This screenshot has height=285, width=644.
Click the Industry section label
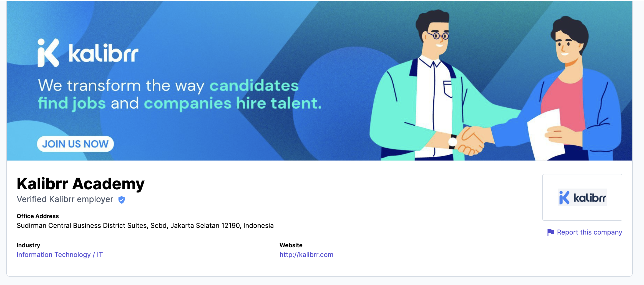click(28, 245)
